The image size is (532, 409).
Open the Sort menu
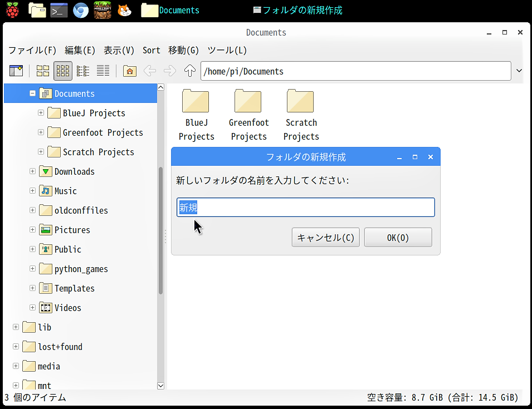(152, 51)
